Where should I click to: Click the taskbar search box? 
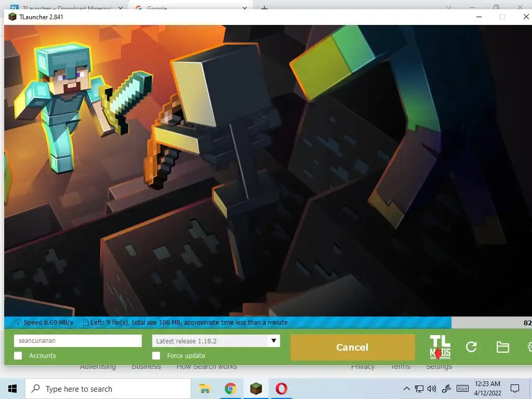coord(108,389)
